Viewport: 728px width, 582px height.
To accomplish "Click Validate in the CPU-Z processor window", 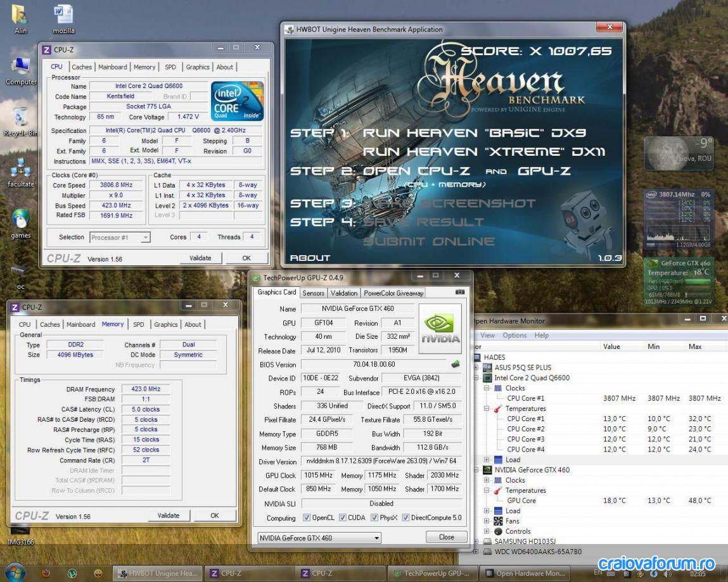I will pyautogui.click(x=201, y=258).
